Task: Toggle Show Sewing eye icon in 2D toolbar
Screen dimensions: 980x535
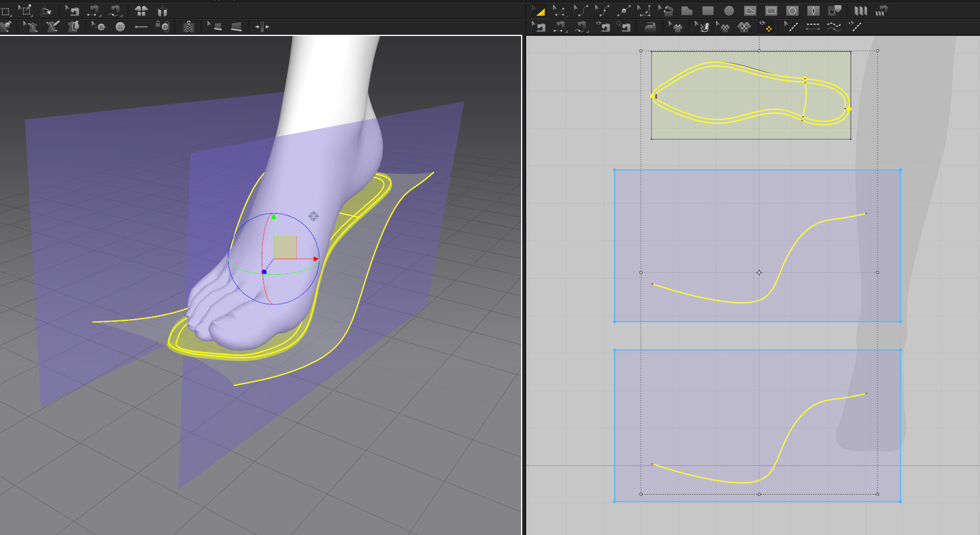Action: click(603, 27)
